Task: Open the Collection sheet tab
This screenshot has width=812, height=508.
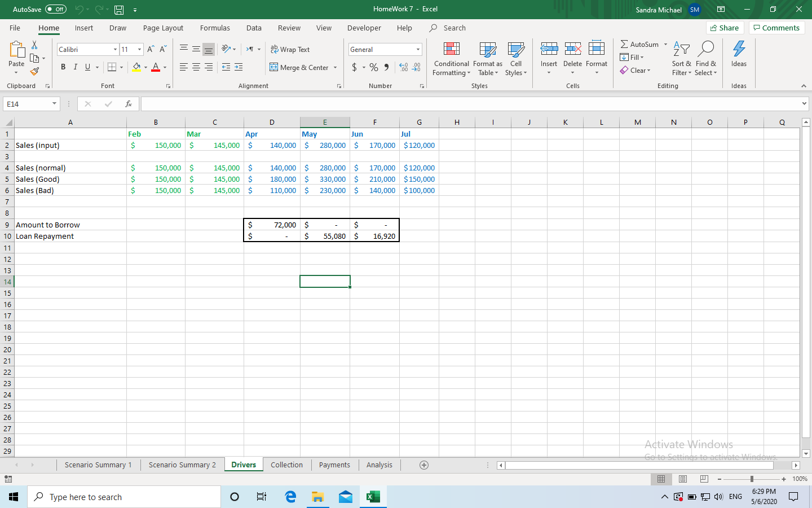Action: 286,465
